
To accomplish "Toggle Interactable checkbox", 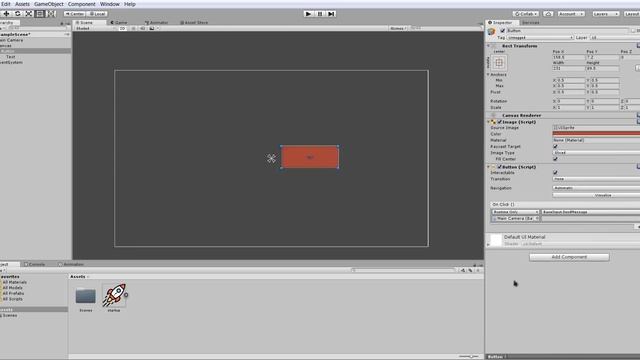I will [555, 173].
